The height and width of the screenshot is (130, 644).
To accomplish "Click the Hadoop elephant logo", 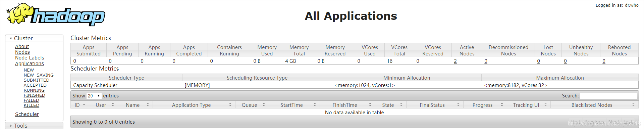I will coord(56,14).
